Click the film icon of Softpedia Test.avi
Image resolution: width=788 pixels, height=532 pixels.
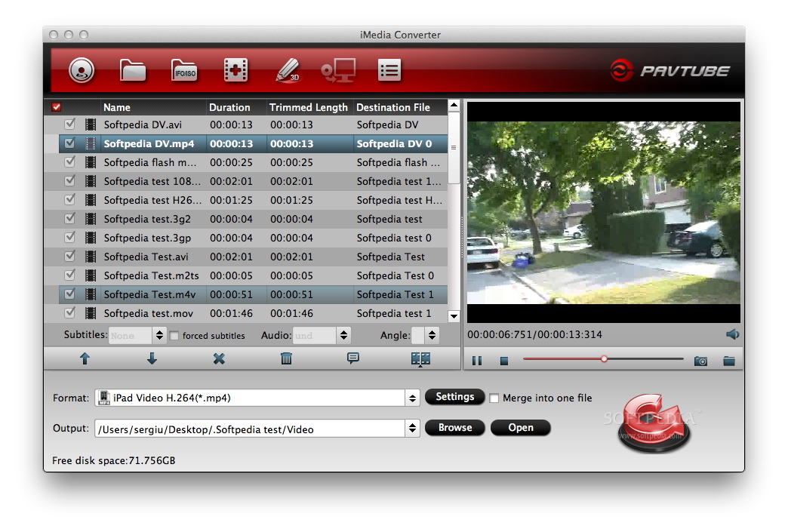[91, 257]
